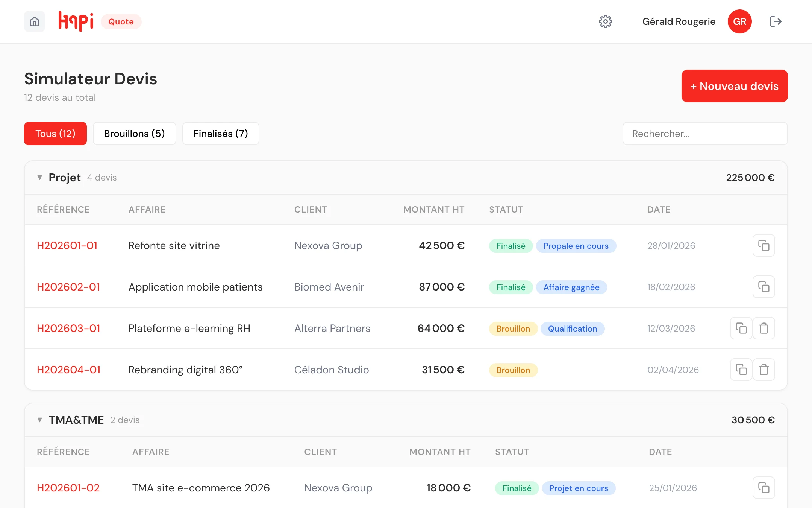
Task: Delete draft quote H202603-01 via trash icon
Action: coord(764,328)
